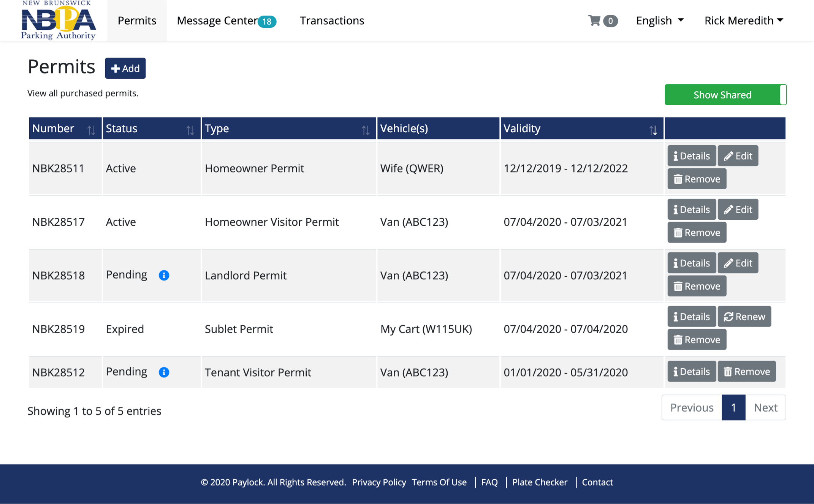Expand the Rick Meredith account menu

(x=744, y=21)
